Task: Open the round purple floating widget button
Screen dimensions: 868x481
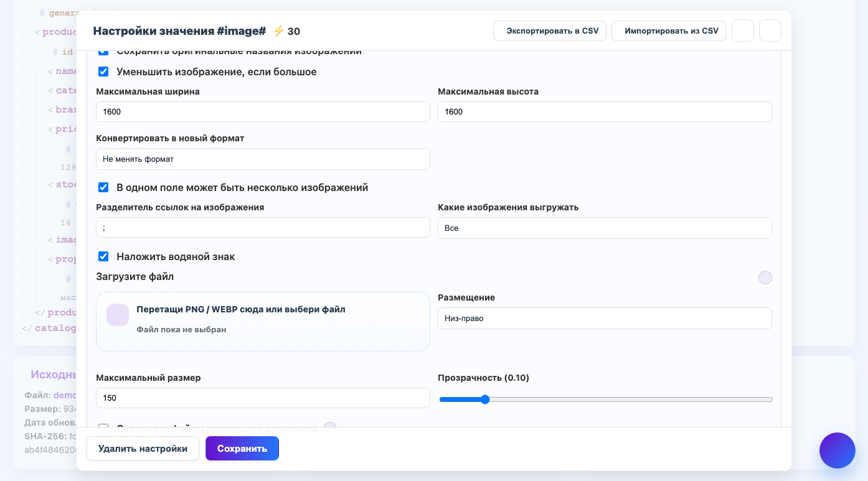Action: click(837, 451)
